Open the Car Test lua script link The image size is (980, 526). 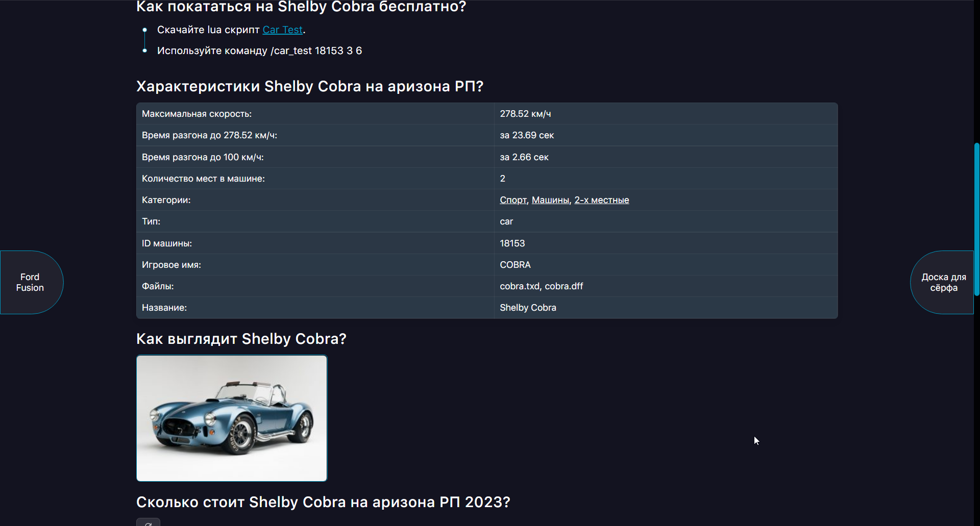point(283,30)
